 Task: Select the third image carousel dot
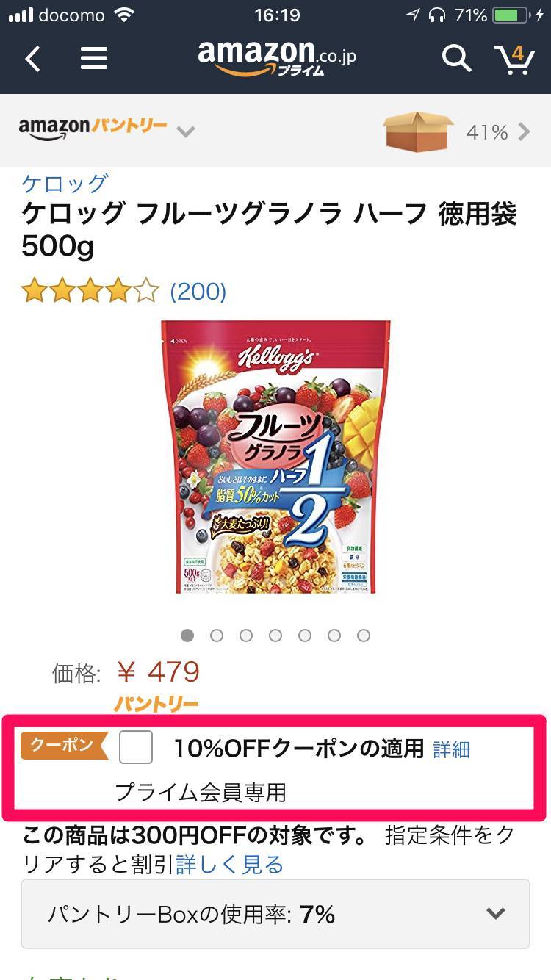pyautogui.click(x=246, y=635)
